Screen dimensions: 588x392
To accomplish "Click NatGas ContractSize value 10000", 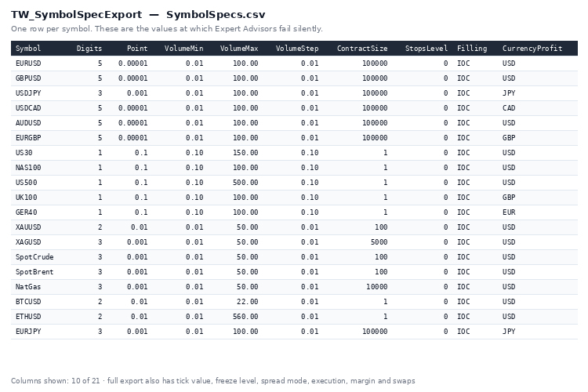I will click(377, 287).
